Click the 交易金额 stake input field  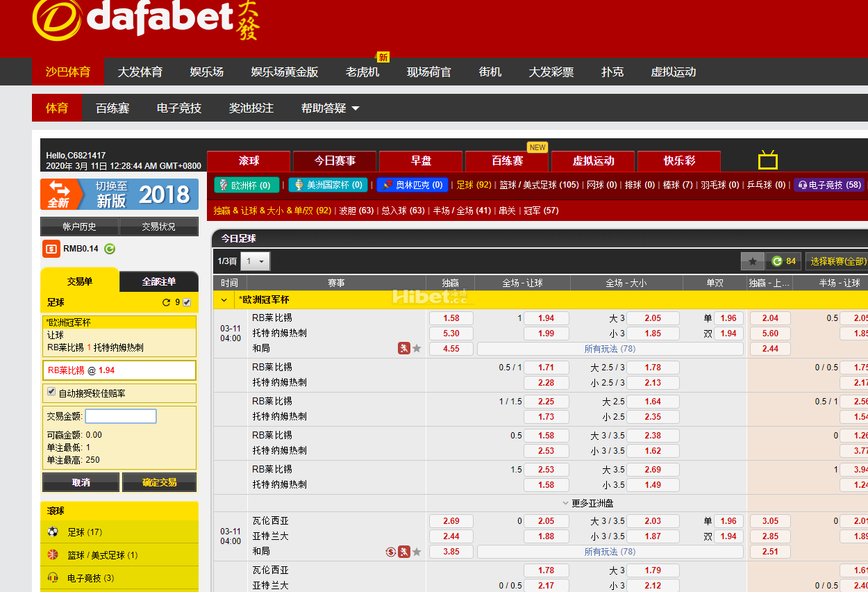click(121, 416)
